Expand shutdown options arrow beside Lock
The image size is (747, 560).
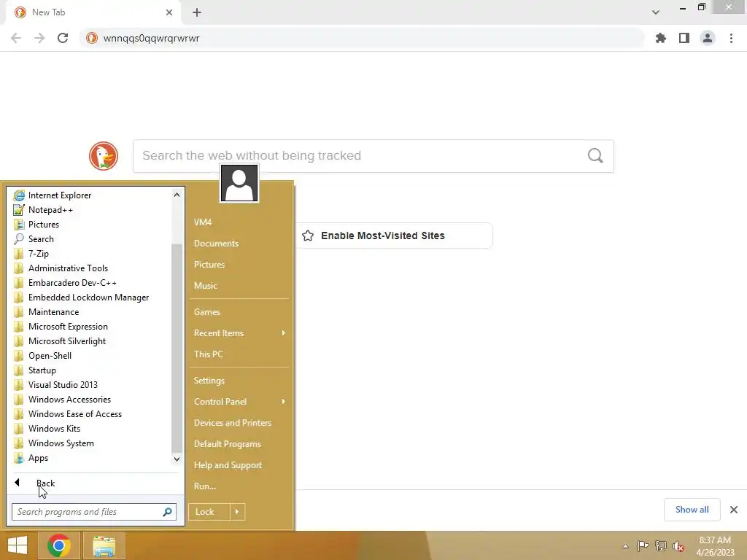point(237,512)
